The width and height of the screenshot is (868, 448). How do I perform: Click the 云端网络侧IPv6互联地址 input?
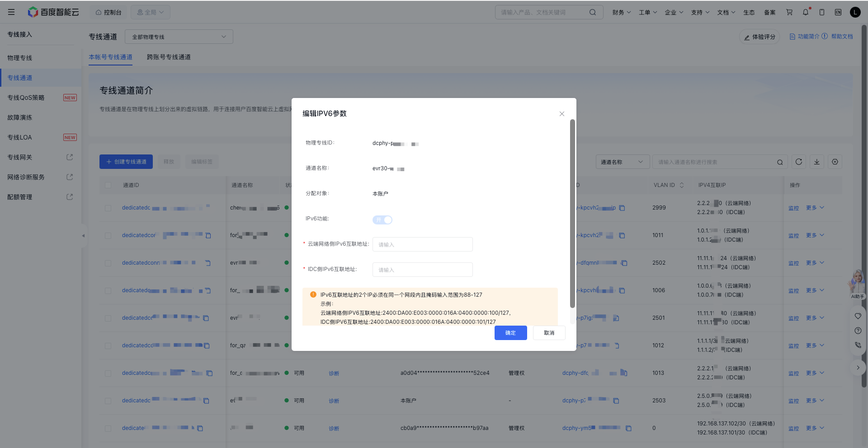423,244
